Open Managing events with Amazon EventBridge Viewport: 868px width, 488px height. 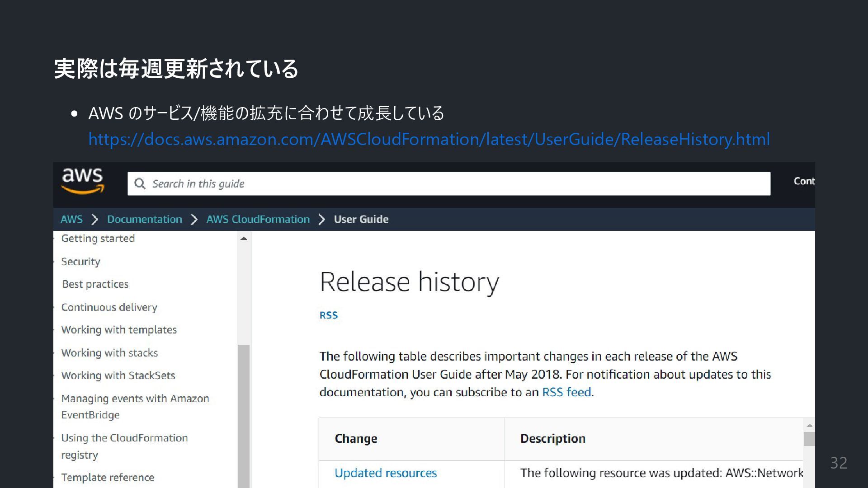click(135, 407)
